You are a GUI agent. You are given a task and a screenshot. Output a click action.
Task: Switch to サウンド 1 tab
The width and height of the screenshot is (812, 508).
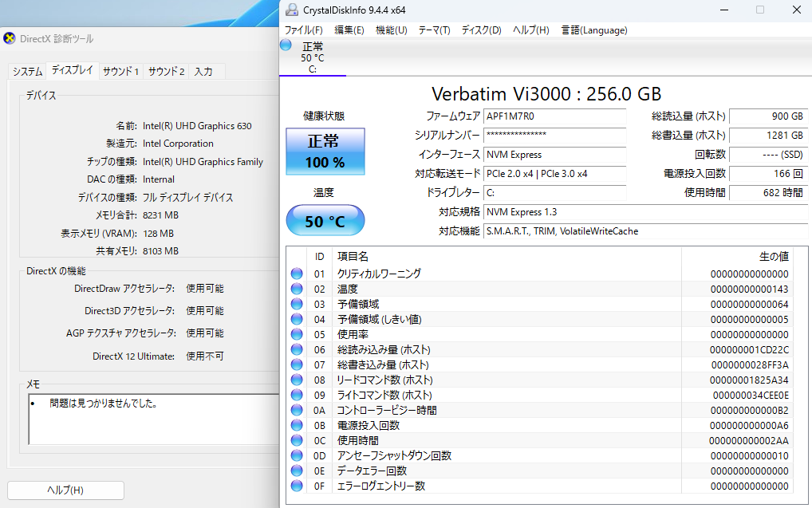[120, 72]
